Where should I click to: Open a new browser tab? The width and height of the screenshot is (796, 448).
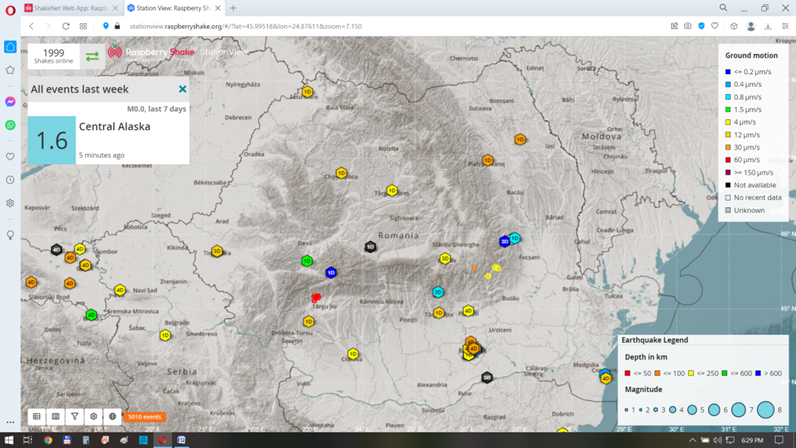pos(233,8)
